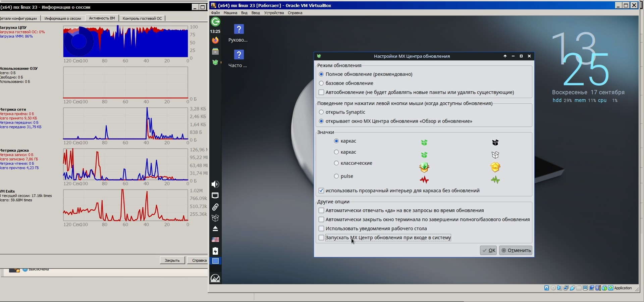Click the green logout icon atop panel
Viewport: 644px width, 302px height.
215,22
